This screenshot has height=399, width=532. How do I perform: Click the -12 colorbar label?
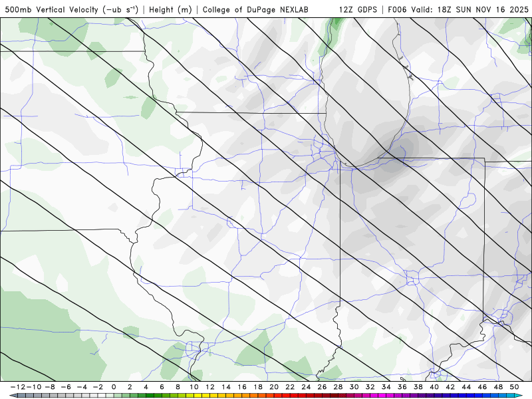pyautogui.click(x=17, y=387)
